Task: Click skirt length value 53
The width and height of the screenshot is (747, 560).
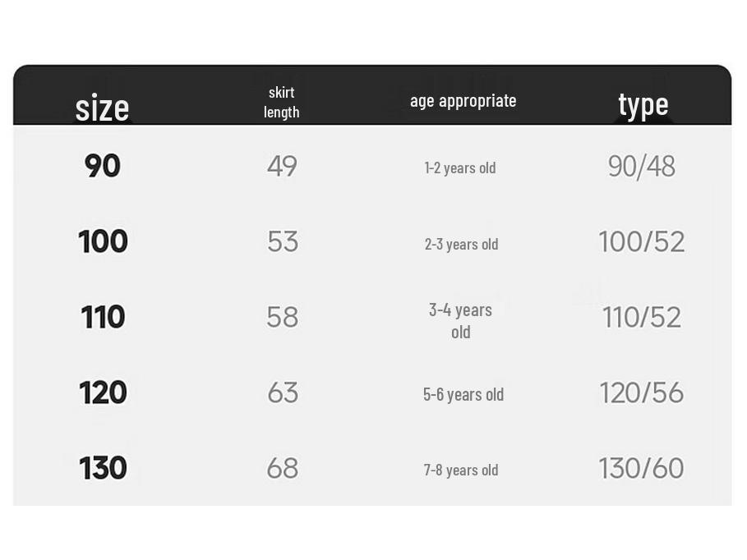Action: pos(283,241)
